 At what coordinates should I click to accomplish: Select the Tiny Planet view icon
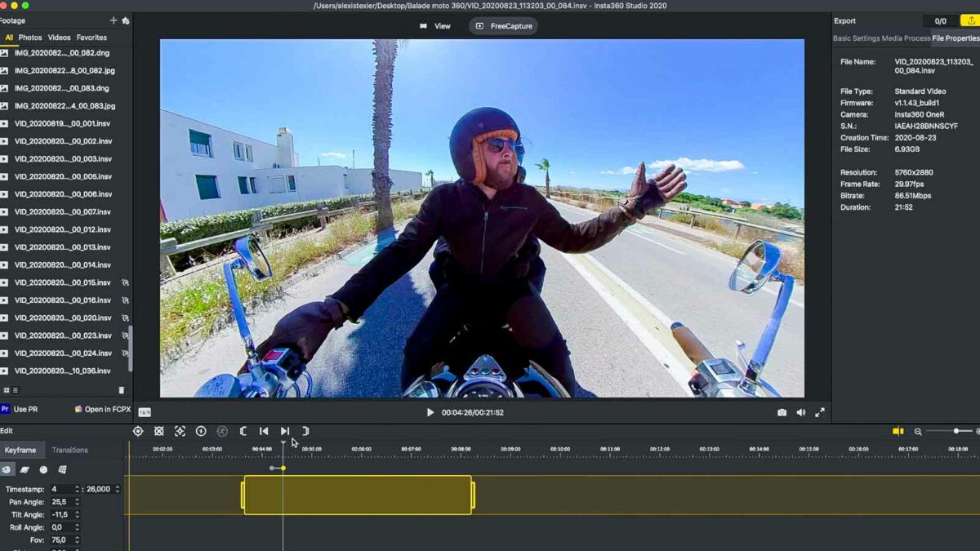click(24, 469)
